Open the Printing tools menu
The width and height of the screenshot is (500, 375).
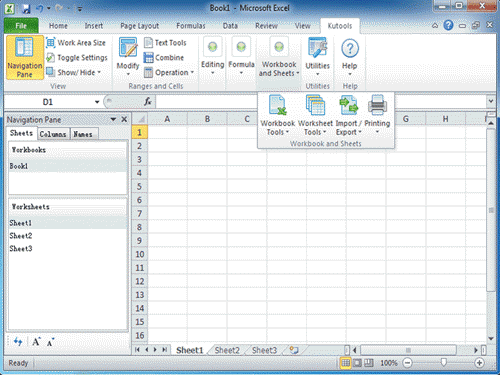[377, 115]
